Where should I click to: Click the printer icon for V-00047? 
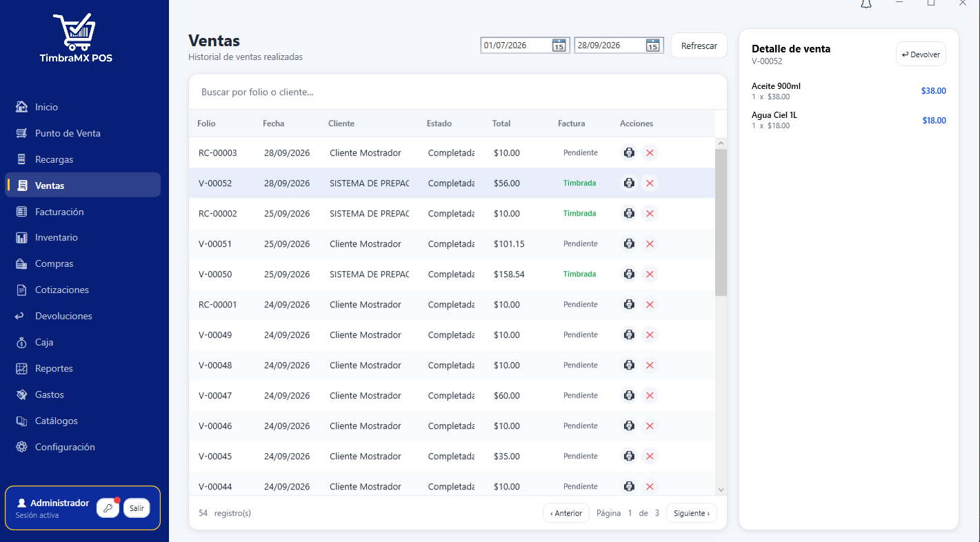pos(629,395)
